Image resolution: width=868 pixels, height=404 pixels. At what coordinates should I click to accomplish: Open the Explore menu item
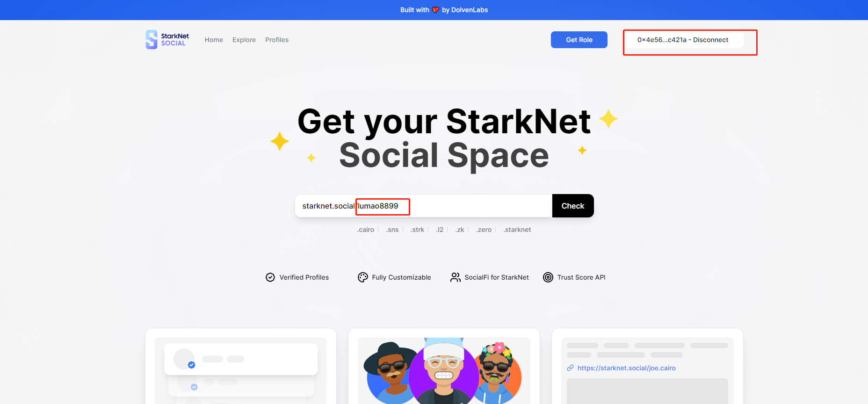244,40
